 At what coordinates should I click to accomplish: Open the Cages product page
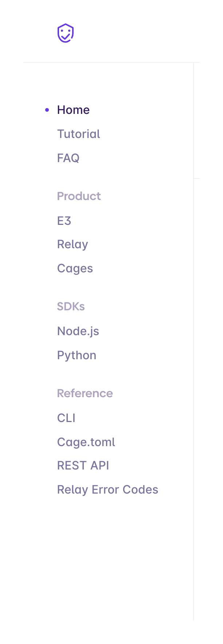point(75,268)
